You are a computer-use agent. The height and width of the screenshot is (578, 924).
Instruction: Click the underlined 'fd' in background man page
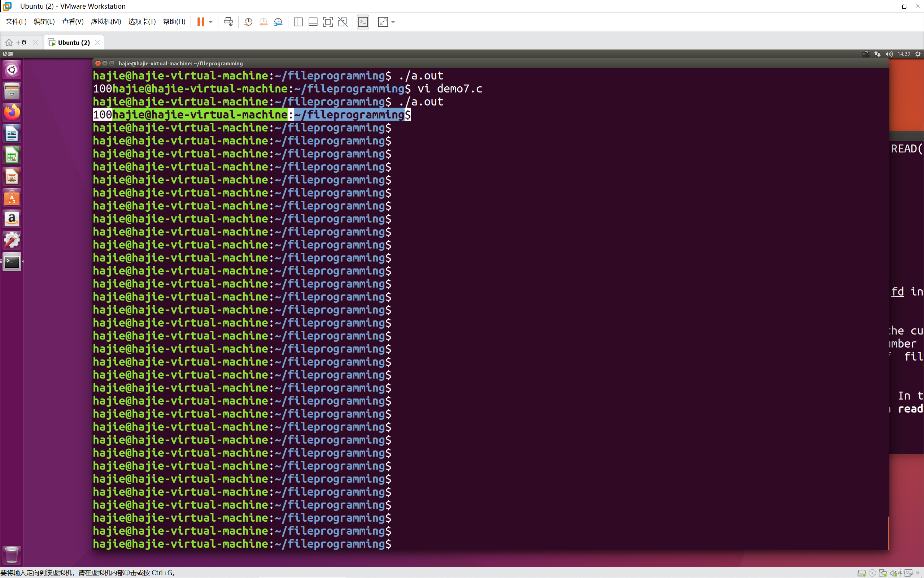click(898, 291)
